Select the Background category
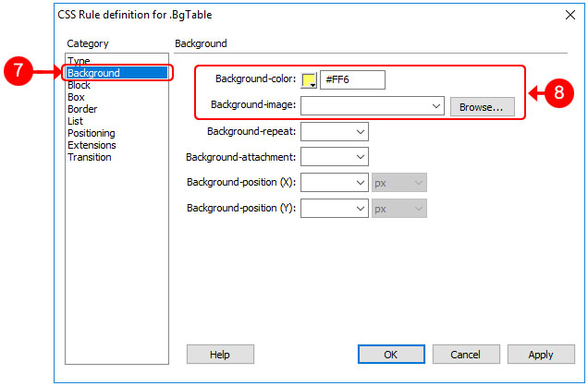This screenshot has width=588, height=386. tap(93, 73)
